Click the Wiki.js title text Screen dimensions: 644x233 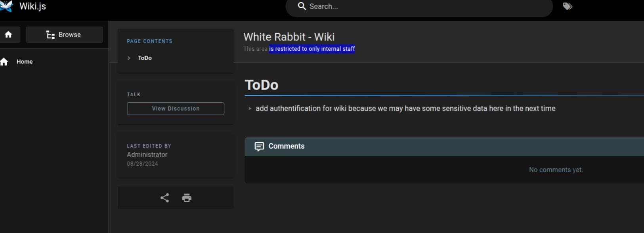[x=32, y=6]
